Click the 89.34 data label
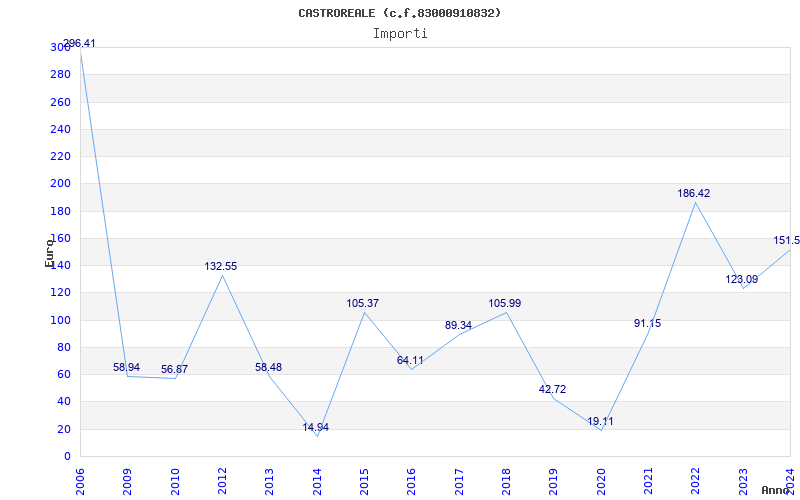800x500 pixels. coord(458,326)
